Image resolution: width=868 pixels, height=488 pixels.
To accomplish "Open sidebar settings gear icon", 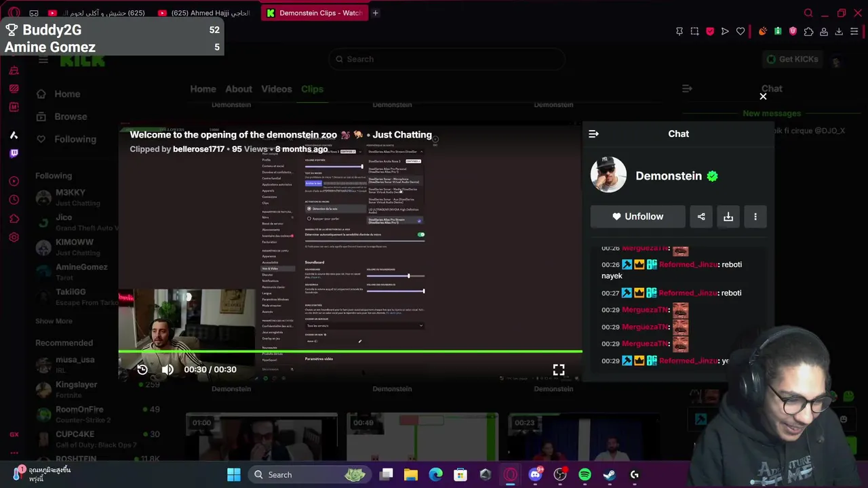I will 14,237.
